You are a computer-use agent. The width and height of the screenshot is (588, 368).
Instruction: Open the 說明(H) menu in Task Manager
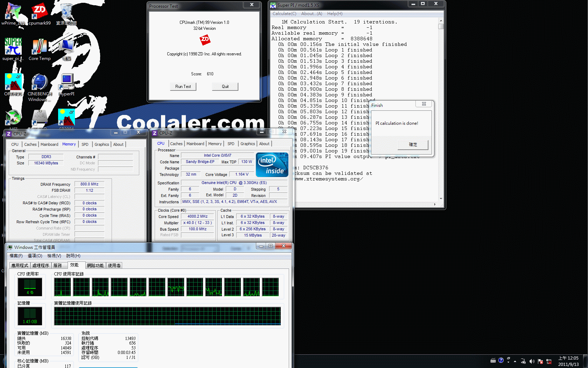pos(73,256)
